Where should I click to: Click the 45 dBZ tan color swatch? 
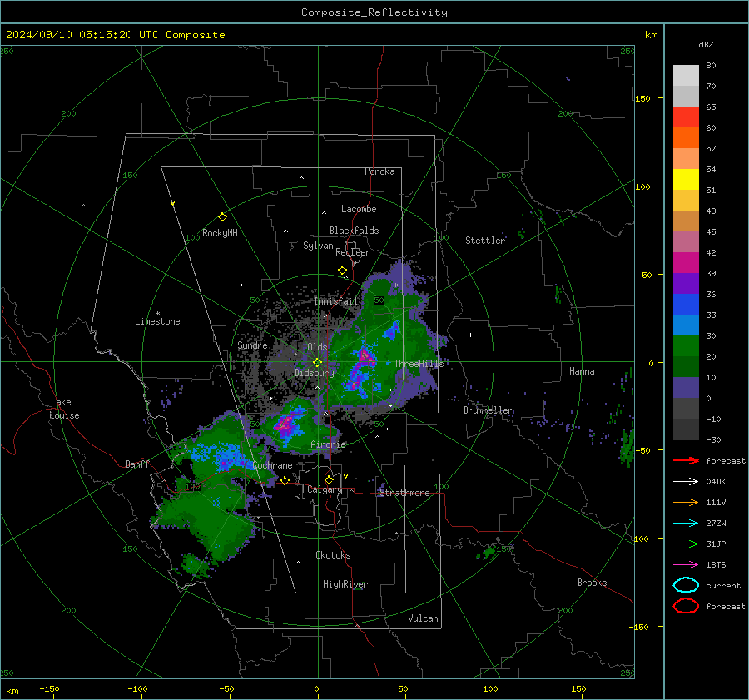click(686, 221)
